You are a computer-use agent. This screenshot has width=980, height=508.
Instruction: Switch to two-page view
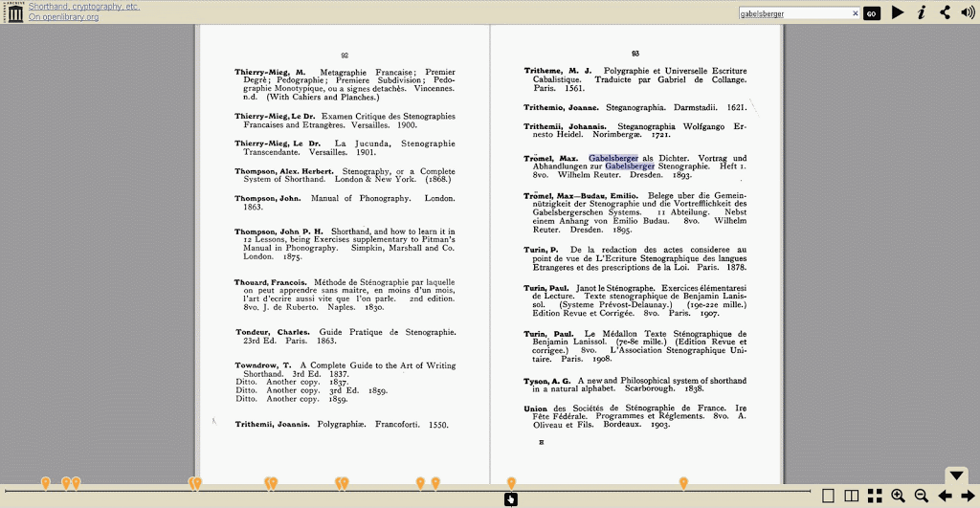click(x=852, y=496)
